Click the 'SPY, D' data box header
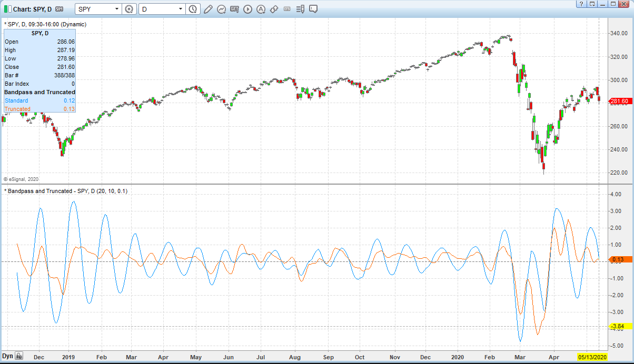 click(x=40, y=33)
